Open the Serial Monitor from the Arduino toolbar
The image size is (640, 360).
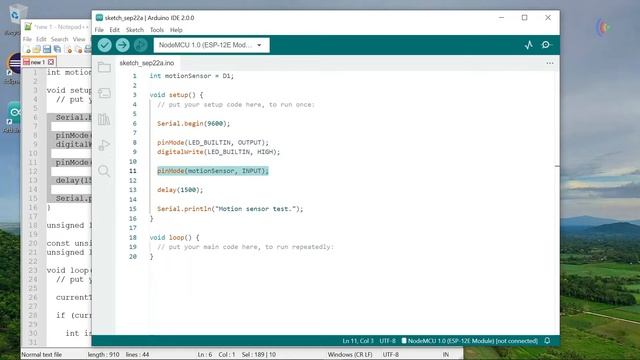pyautogui.click(x=546, y=45)
